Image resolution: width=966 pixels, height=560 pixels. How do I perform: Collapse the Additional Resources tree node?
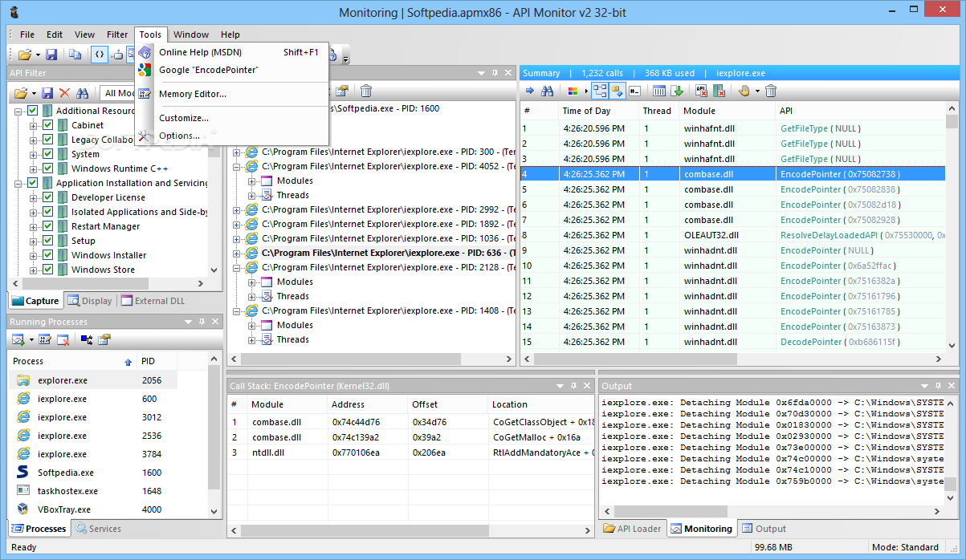pyautogui.click(x=18, y=111)
